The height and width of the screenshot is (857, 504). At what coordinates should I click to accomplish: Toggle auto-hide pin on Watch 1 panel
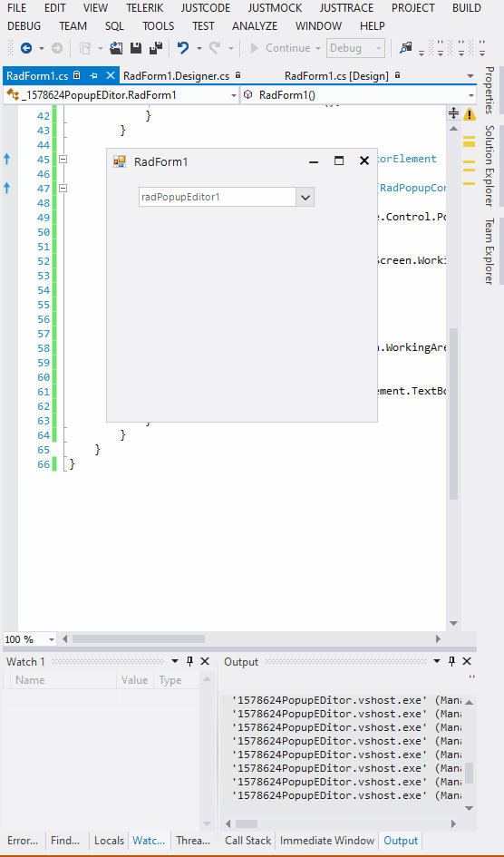(x=189, y=661)
